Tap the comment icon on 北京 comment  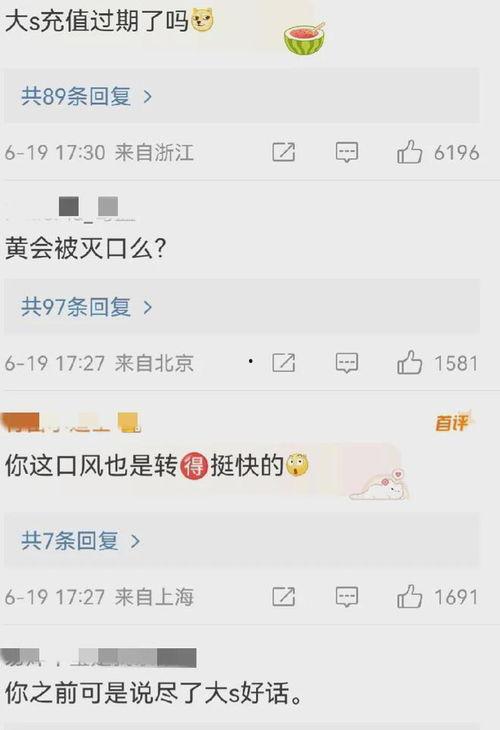[x=347, y=363]
